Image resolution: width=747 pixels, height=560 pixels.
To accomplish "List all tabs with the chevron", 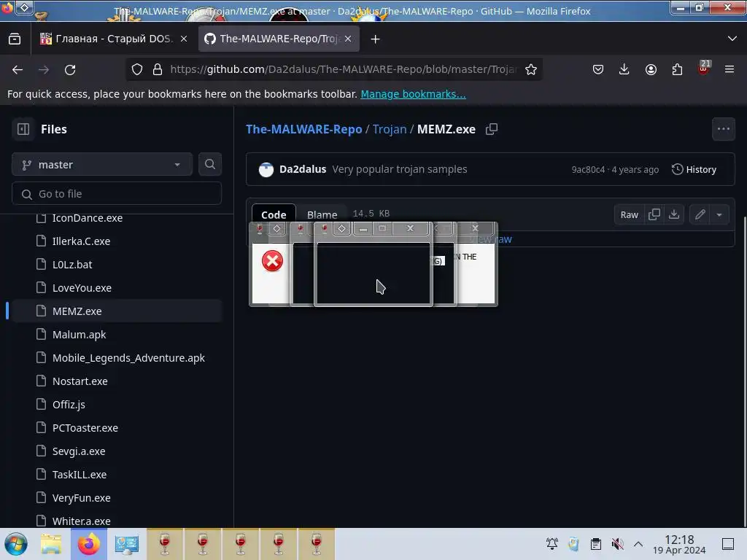I will click(x=732, y=39).
